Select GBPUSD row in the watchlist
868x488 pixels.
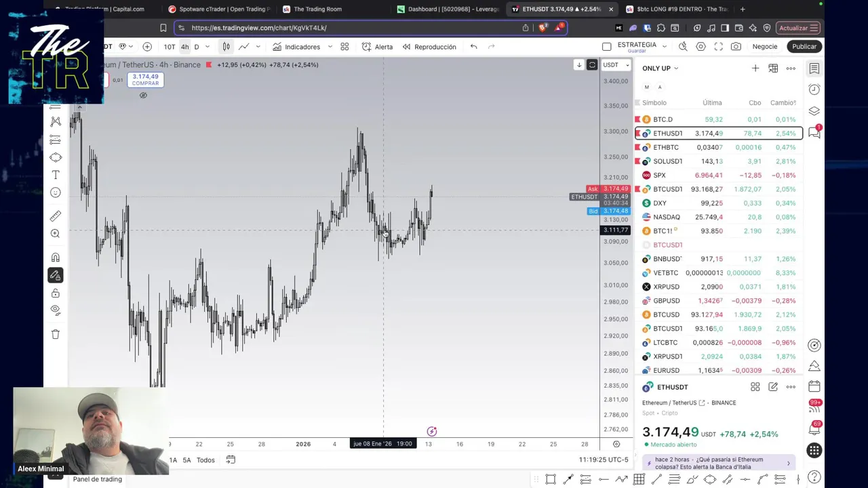[719, 301]
